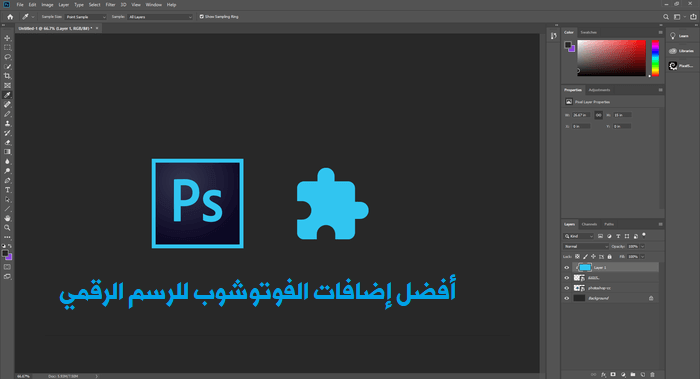Toggle Quick Mask mode icon
The width and height of the screenshot is (700, 379).
(x=7, y=267)
